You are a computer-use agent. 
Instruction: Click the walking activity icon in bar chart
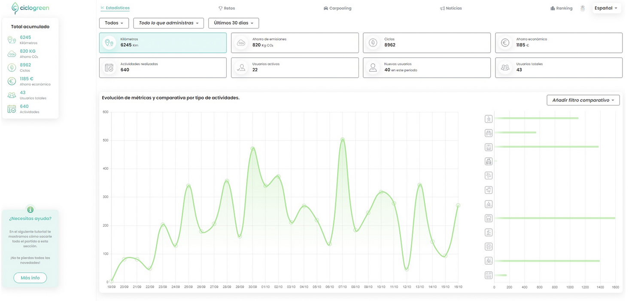(488, 119)
